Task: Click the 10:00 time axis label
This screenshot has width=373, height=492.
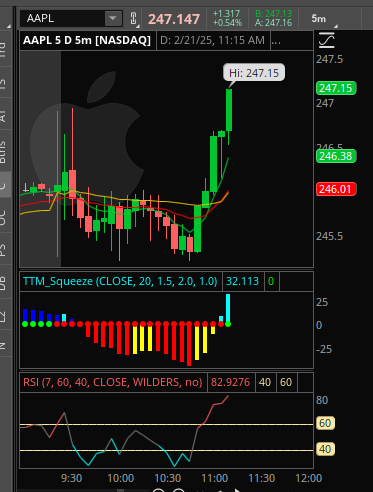Action: [x=120, y=478]
